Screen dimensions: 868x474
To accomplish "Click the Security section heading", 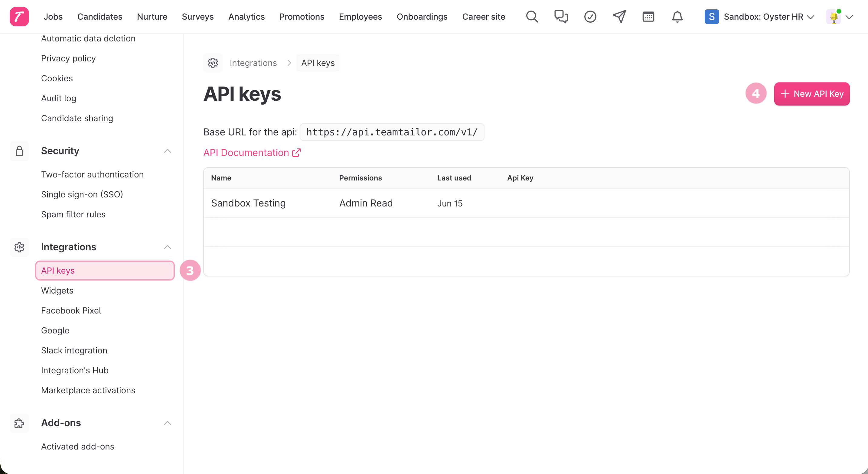I will click(x=60, y=151).
